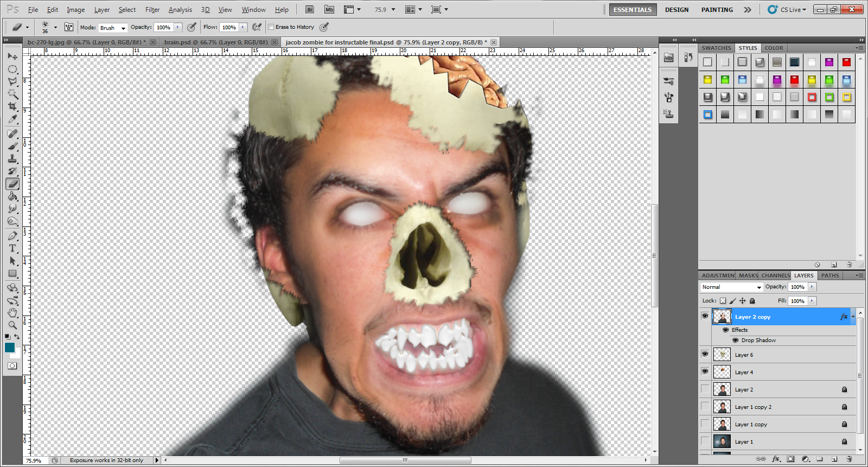Open Flow slider arrow
This screenshot has height=467, width=868.
coord(243,27)
